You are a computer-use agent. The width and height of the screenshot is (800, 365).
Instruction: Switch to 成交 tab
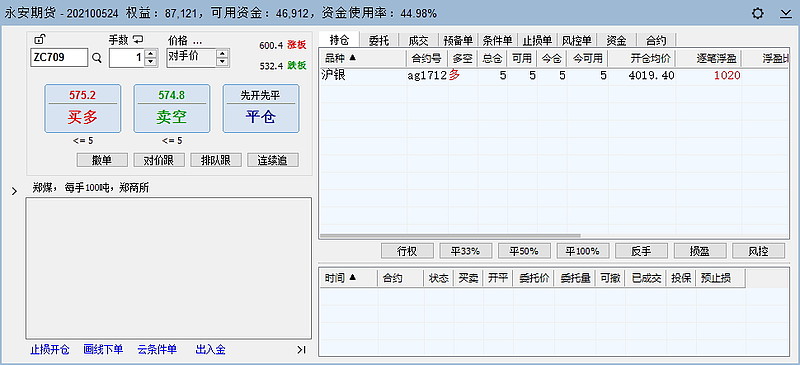click(418, 40)
